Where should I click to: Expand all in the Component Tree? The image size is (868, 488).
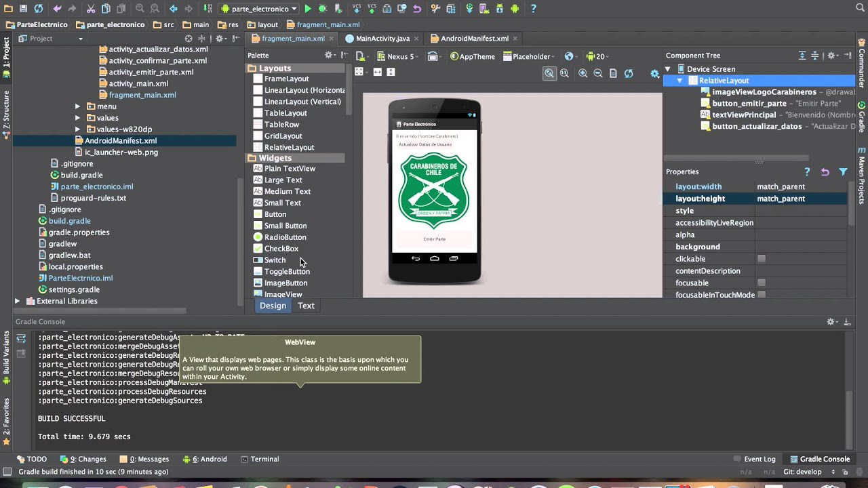(802, 56)
